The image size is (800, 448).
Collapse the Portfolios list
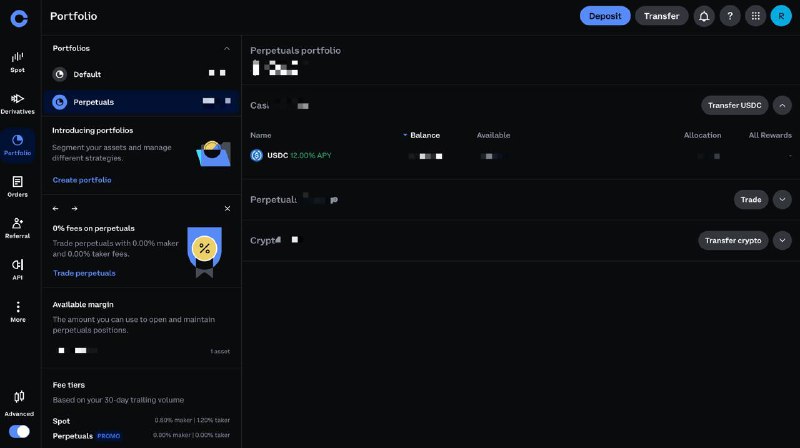227,48
